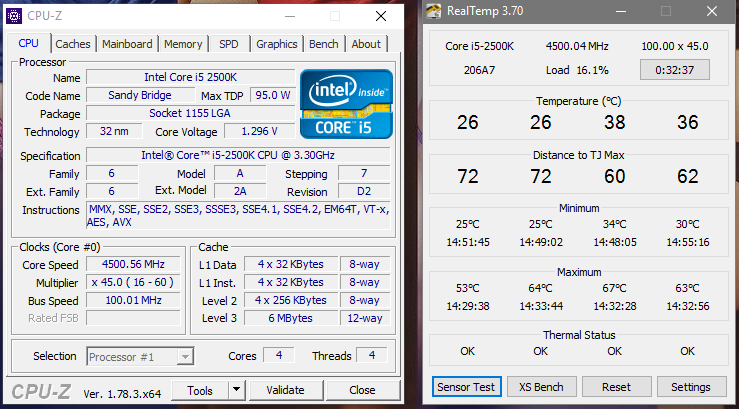Click the Specification field i5-2500K CPU @ 3.30GHz

point(238,155)
